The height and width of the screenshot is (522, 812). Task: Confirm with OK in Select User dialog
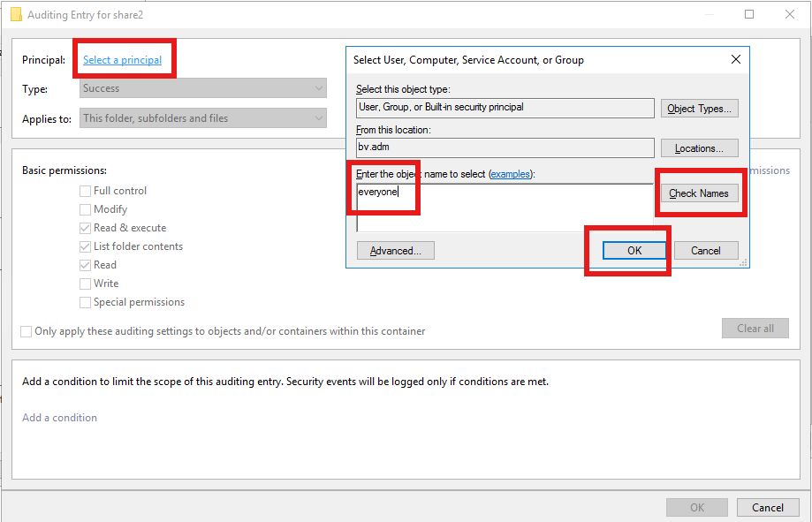pyautogui.click(x=634, y=251)
